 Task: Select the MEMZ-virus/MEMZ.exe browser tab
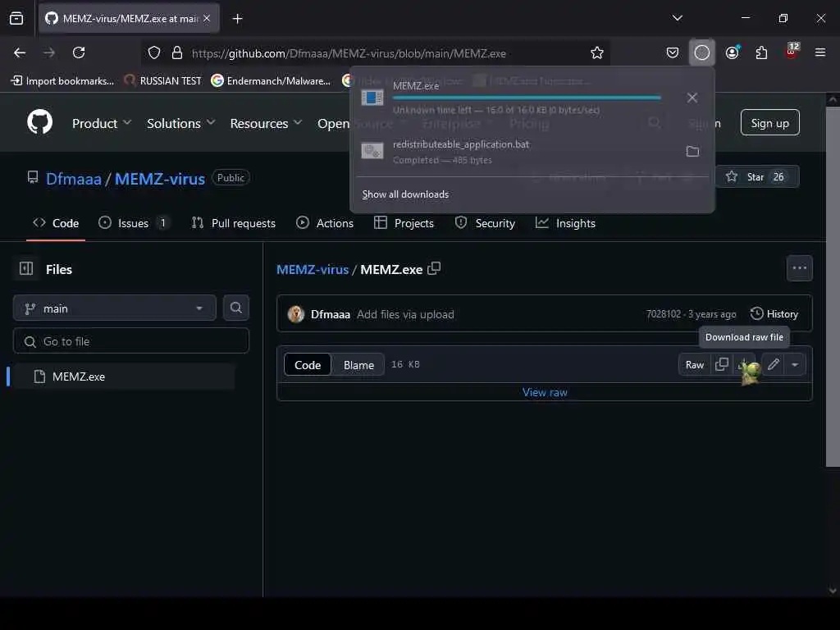[x=129, y=18]
